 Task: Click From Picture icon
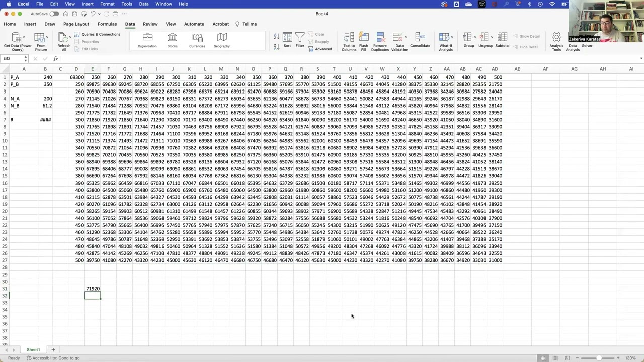[x=39, y=38]
